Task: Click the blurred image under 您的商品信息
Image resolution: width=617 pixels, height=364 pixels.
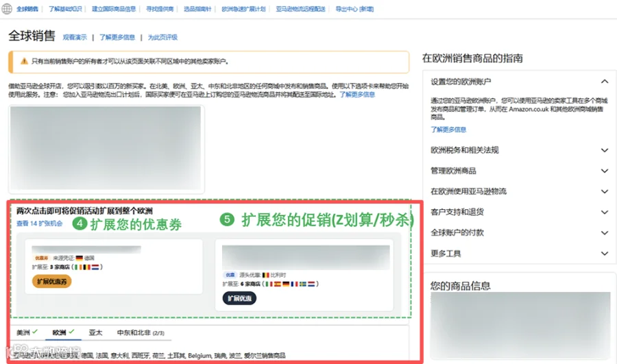Action: pos(520,325)
